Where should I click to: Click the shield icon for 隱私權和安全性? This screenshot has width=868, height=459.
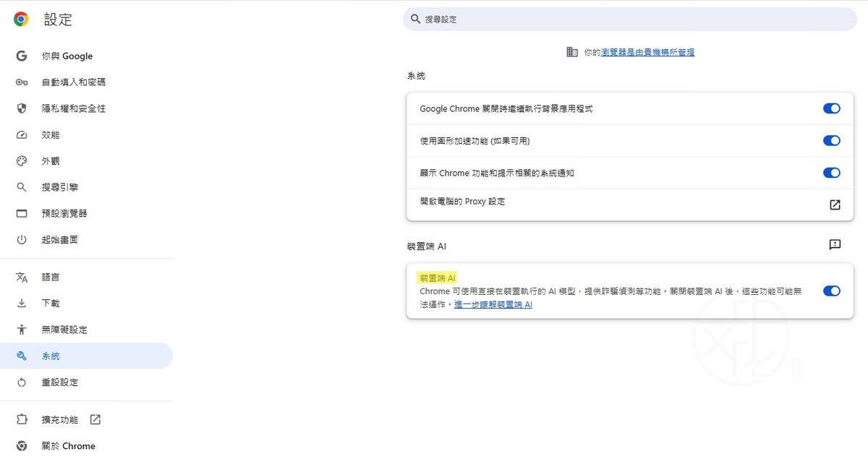pyautogui.click(x=22, y=108)
